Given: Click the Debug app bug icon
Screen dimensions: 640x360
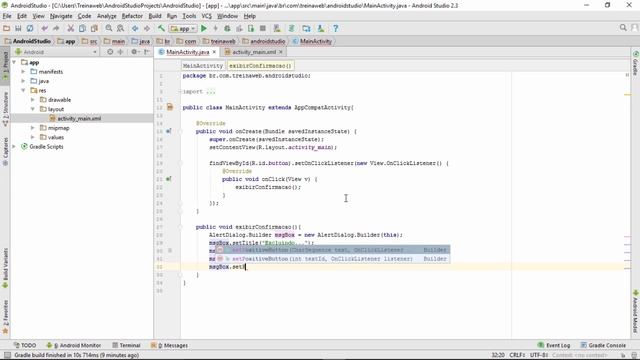Looking at the screenshot, I should click(x=227, y=28).
